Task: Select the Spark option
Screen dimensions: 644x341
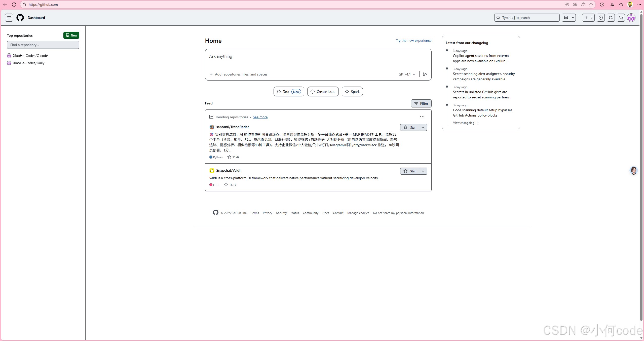Action: click(352, 92)
